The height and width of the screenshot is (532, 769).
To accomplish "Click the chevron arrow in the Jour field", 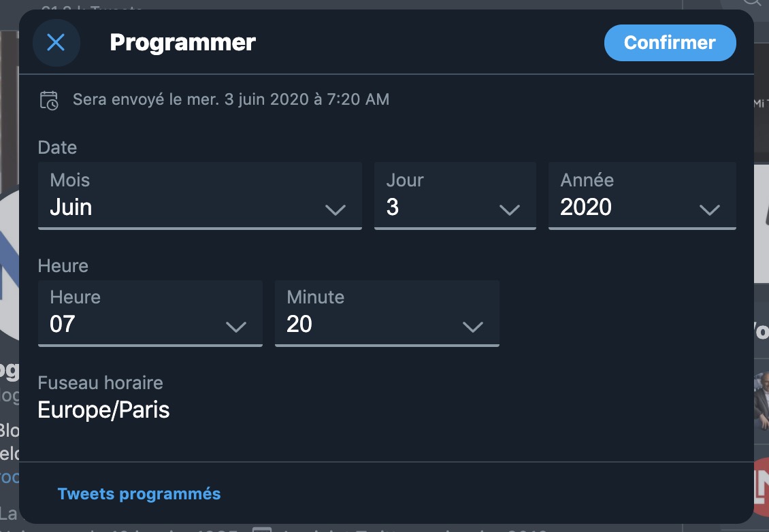I will click(510, 210).
